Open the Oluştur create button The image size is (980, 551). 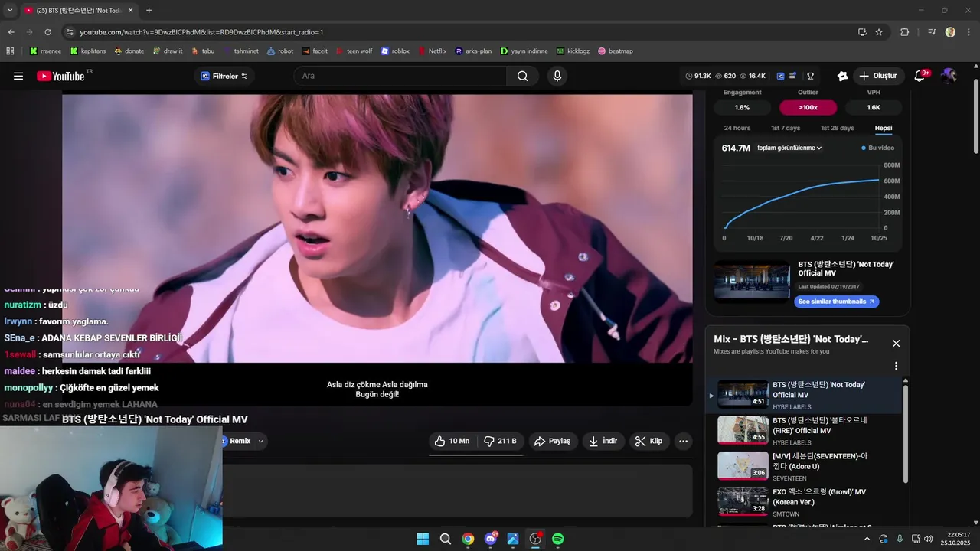(x=877, y=76)
